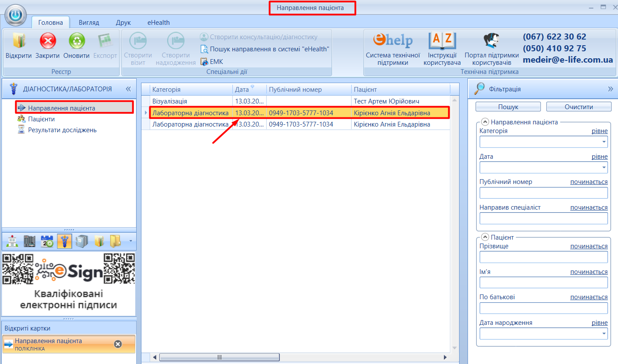The image size is (618, 364).
Task: Click рівне condition link for Дата
Action: [x=599, y=157]
